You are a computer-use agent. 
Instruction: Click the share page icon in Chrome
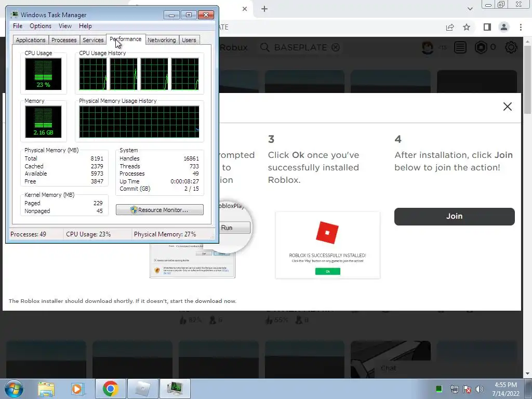click(x=450, y=27)
